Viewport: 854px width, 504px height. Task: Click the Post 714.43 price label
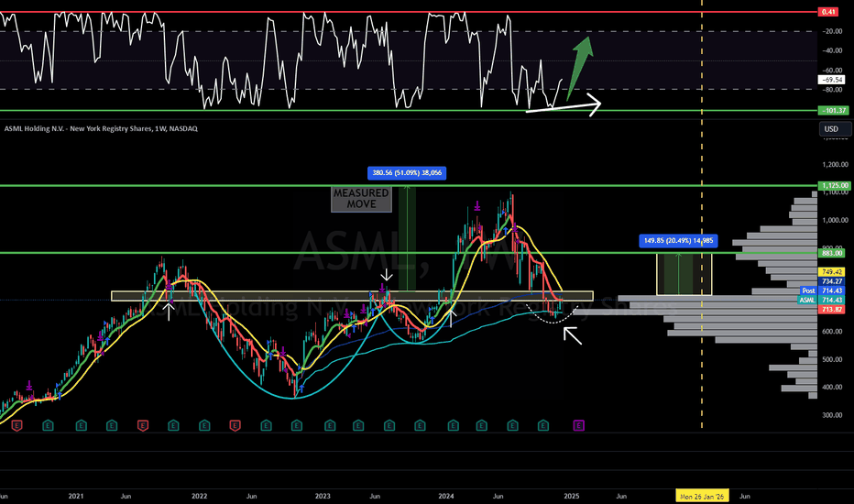[823, 291]
